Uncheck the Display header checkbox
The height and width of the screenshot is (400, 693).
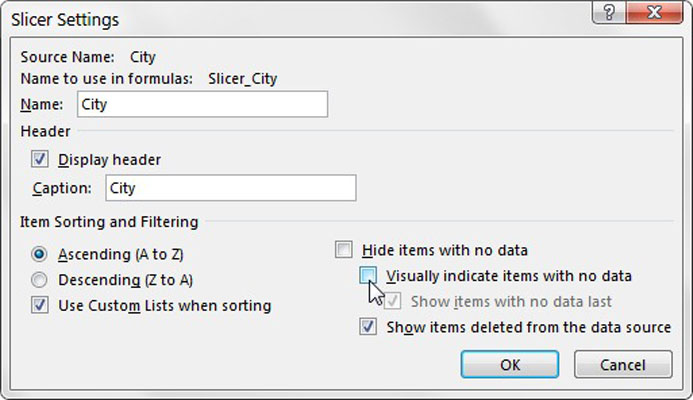(x=40, y=159)
